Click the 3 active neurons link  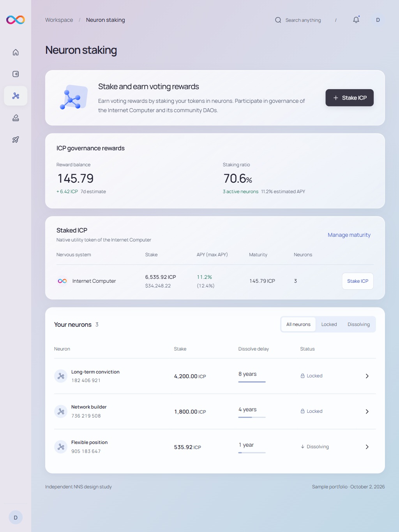240,192
